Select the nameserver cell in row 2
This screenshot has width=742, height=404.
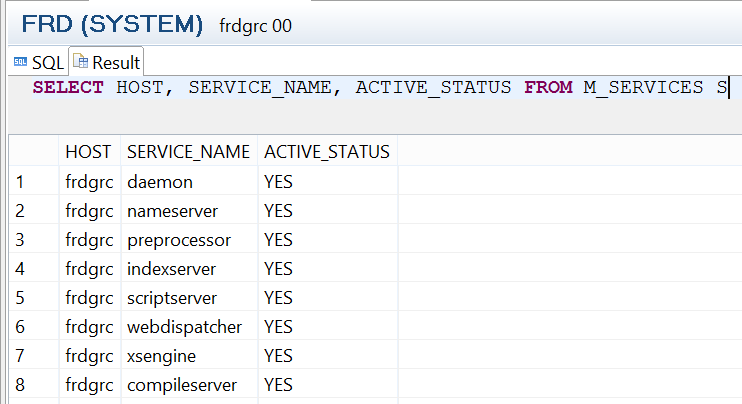click(x=189, y=211)
